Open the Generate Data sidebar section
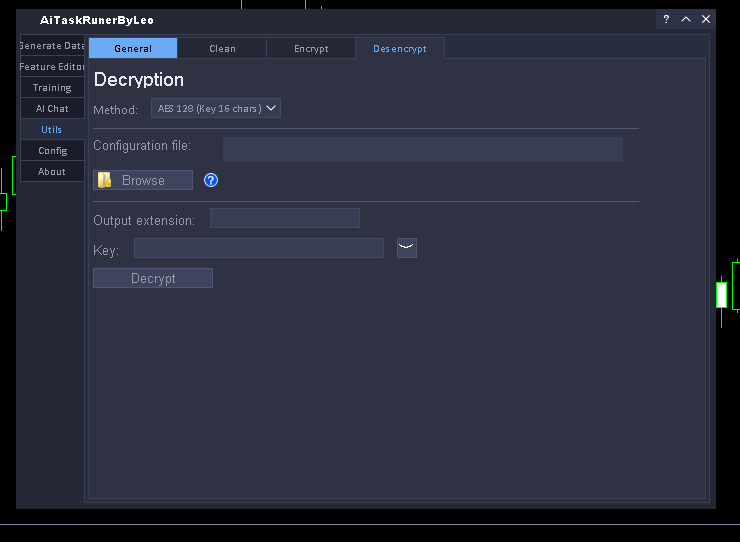The width and height of the screenshot is (740, 542). 52,46
